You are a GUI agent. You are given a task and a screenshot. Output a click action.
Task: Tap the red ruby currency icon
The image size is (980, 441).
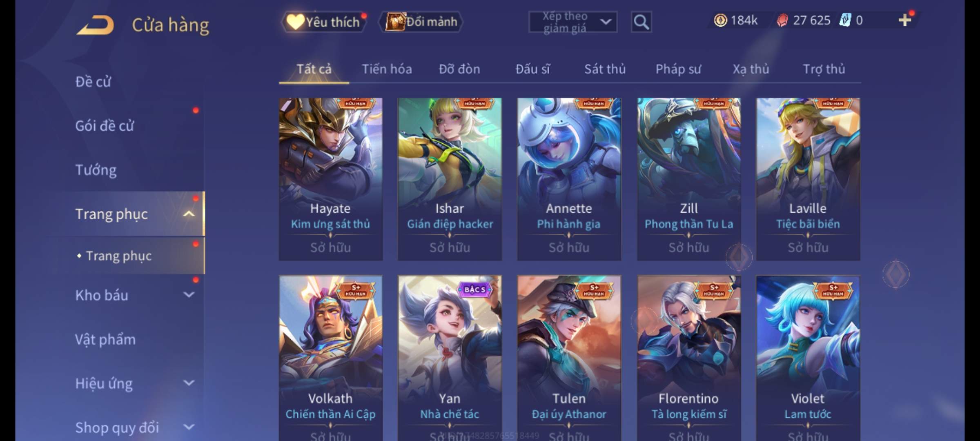pyautogui.click(x=782, y=20)
